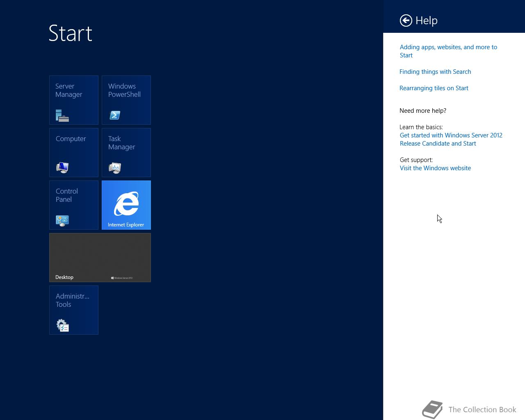Launch the Internet Explorer tile

coord(126,205)
